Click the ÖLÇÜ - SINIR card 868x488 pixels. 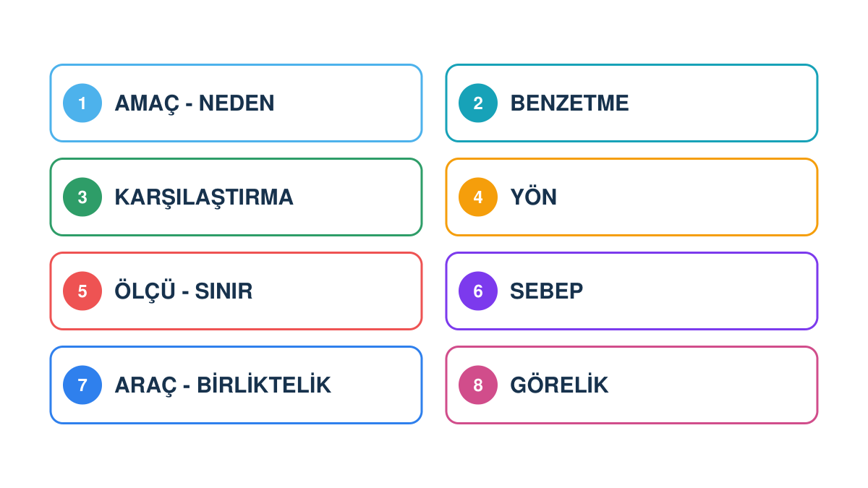point(236,291)
